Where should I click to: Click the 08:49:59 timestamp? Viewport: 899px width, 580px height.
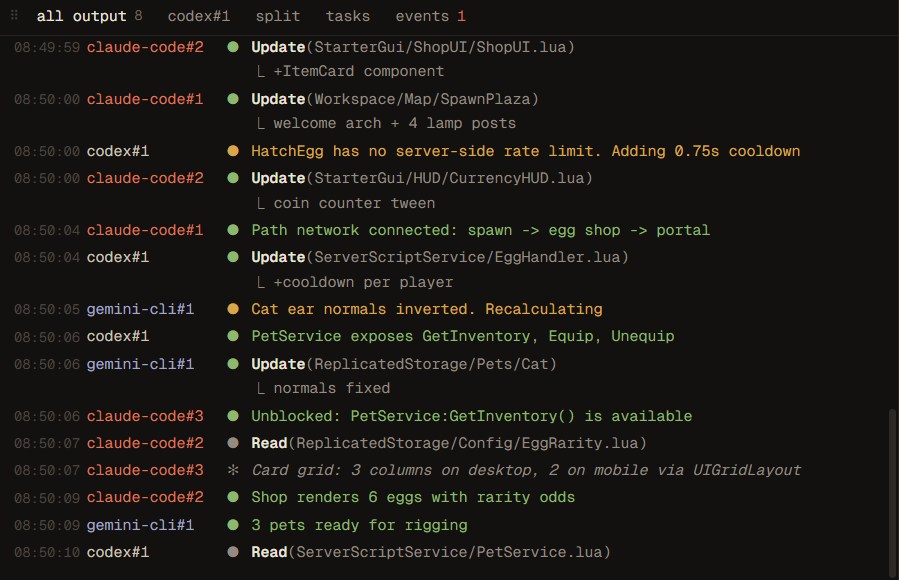[x=47, y=47]
